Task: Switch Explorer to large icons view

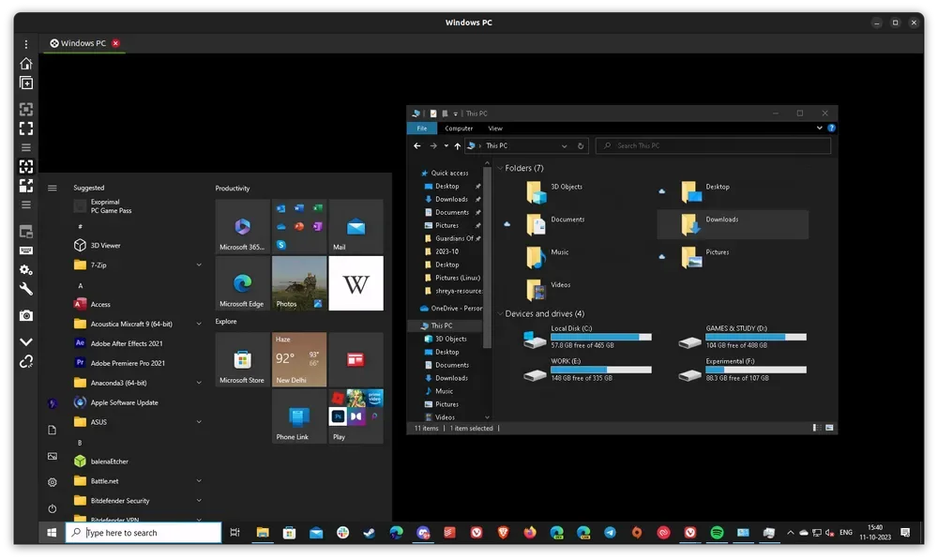Action: (829, 428)
